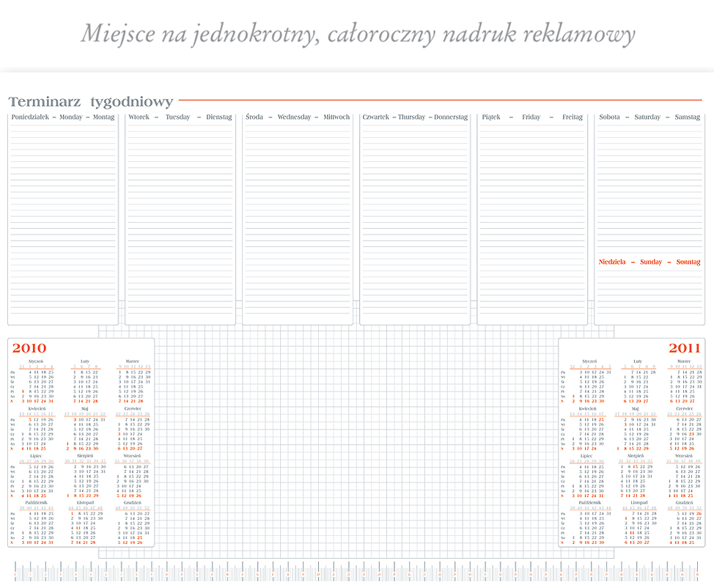Select 'Kwiecień' in the 2010 calendar
The height and width of the screenshot is (588, 714).
point(37,408)
